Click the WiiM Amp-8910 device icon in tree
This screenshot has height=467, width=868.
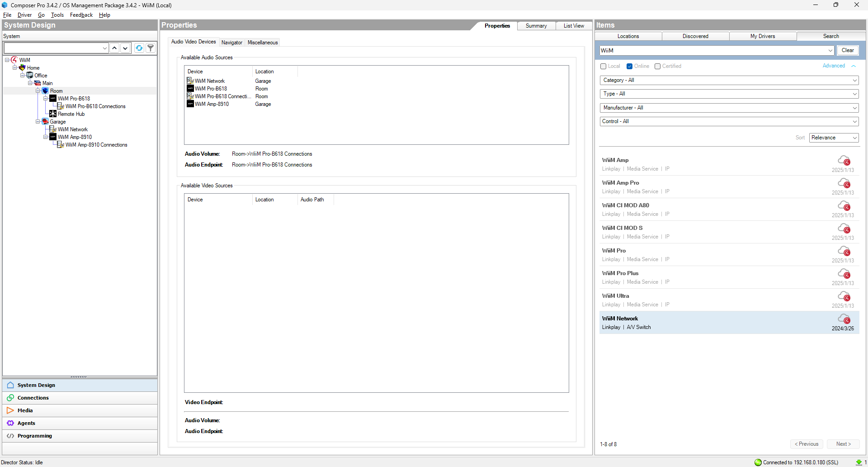click(53, 137)
